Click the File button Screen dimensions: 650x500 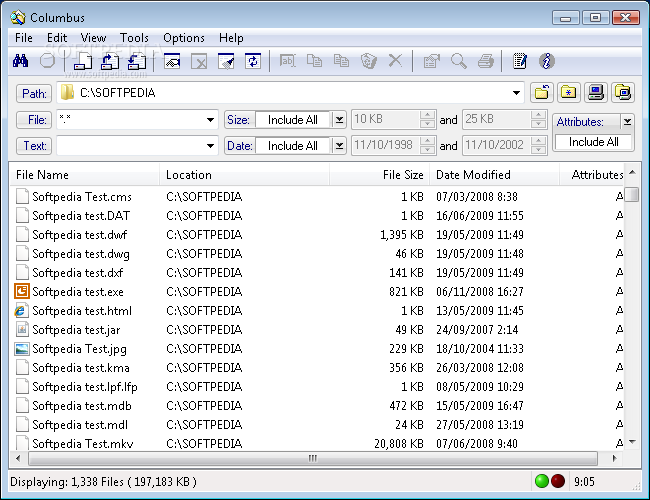click(x=34, y=120)
